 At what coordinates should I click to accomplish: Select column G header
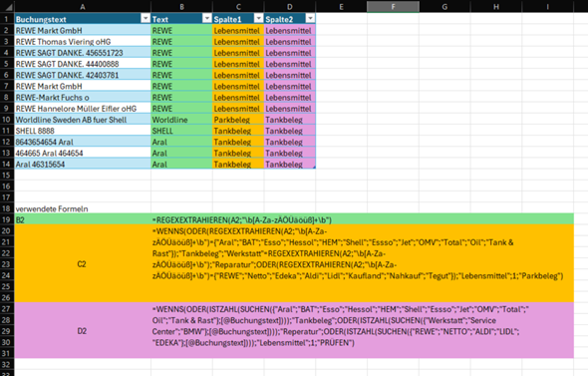point(444,7)
